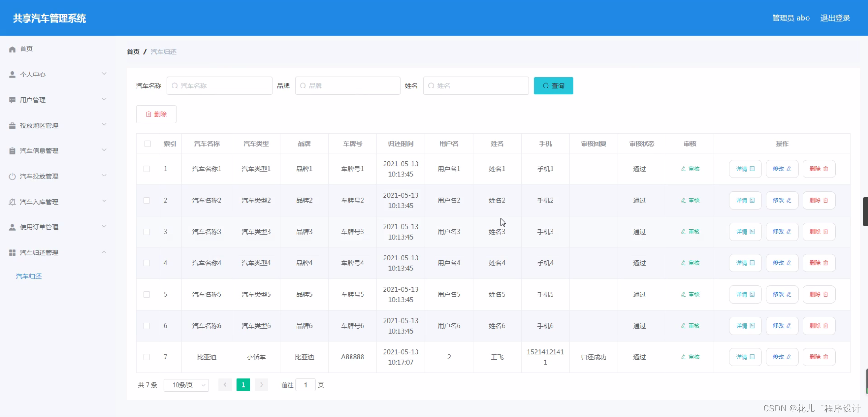868x417 pixels.
Task: Click the A88888 license plate cell
Action: tap(352, 357)
